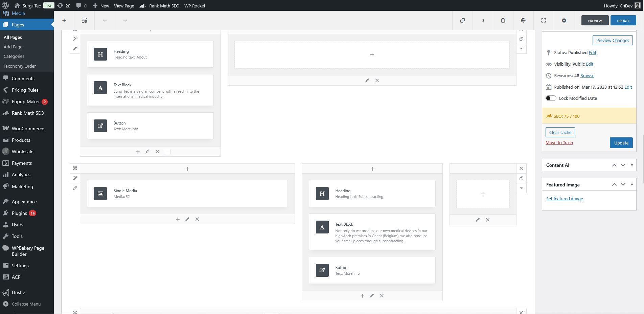Viewport: 644px width, 314px height.
Task: Click the globe icon in top toolbar
Action: (523, 20)
